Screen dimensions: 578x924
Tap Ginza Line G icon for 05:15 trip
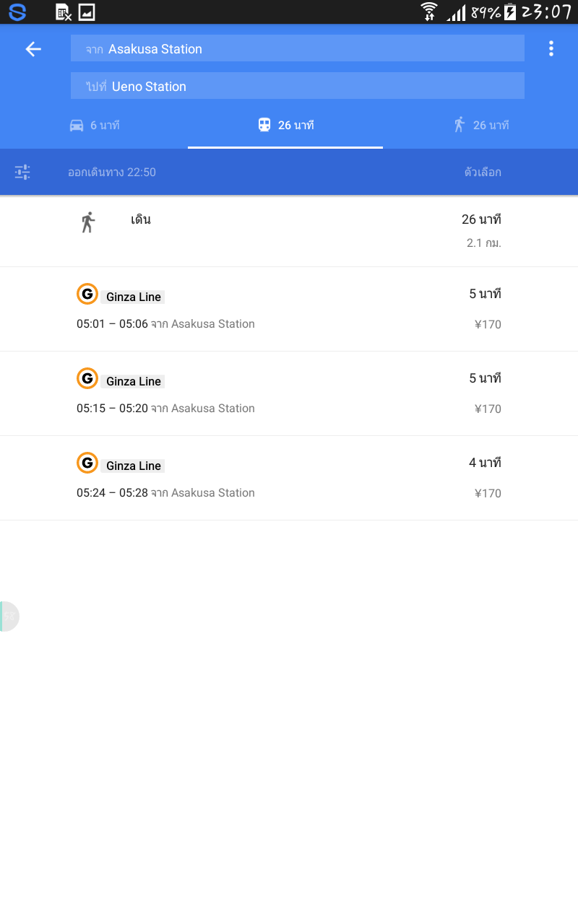pyautogui.click(x=87, y=378)
